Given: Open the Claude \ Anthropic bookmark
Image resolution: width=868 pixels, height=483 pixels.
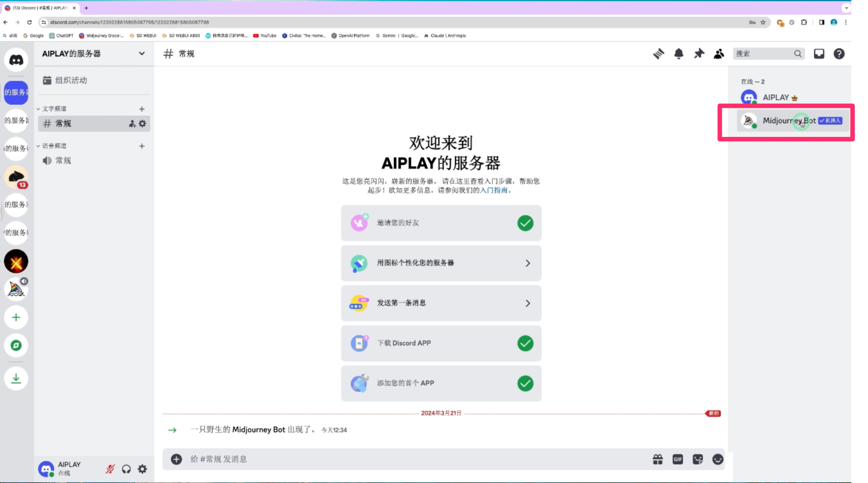Looking at the screenshot, I should coord(445,35).
